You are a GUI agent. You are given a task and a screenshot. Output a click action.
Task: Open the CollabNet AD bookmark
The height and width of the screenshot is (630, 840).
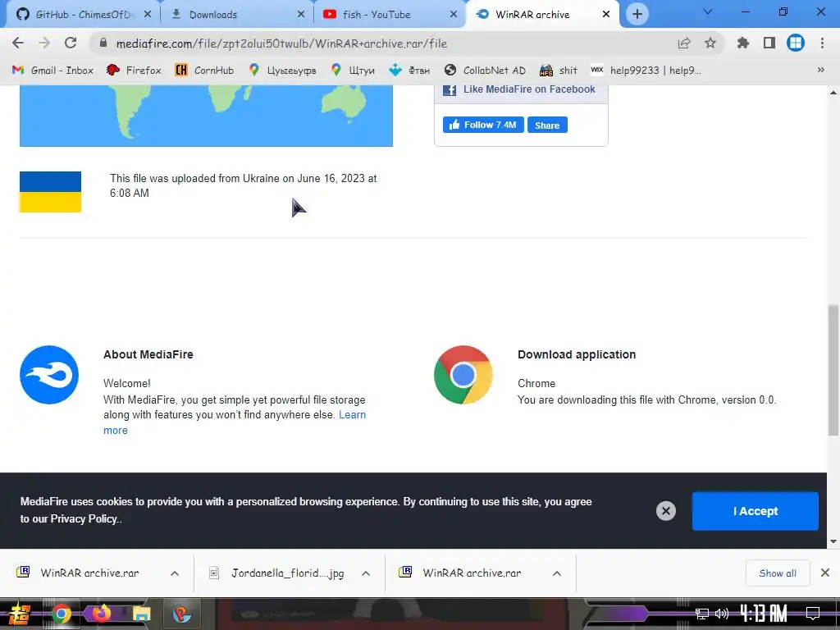coord(485,71)
